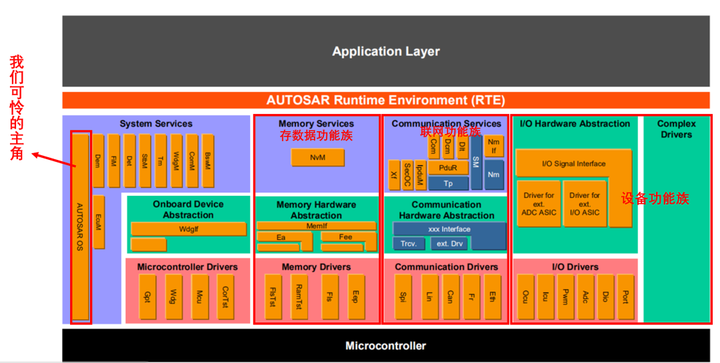Screen dimensions: 720x363
Task: Select the MemIf bar
Action: 316,226
